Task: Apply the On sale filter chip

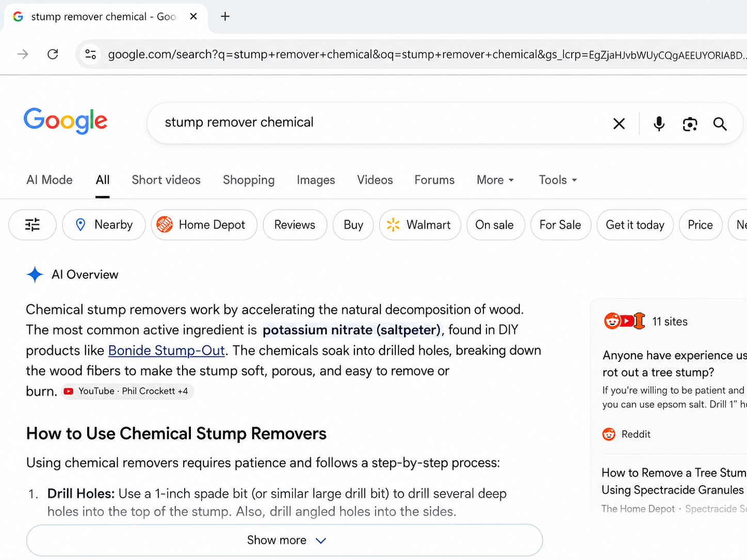Action: point(495,225)
